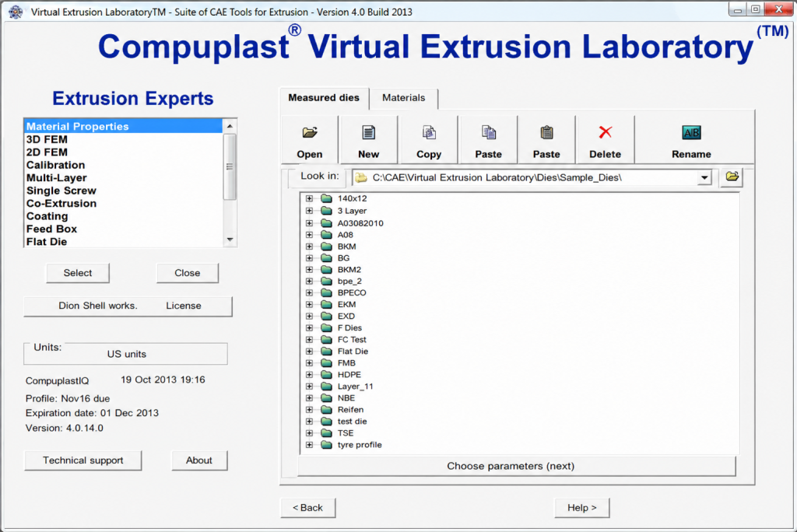Click the browse folder icon beside the path
This screenshot has height=532, width=797.
[x=732, y=177]
